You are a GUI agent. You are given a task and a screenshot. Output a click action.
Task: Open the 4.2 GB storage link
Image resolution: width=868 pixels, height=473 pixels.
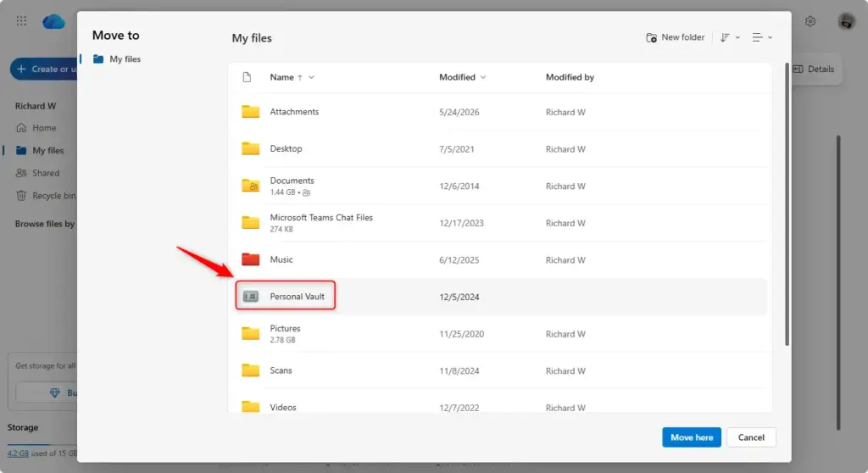[18, 453]
